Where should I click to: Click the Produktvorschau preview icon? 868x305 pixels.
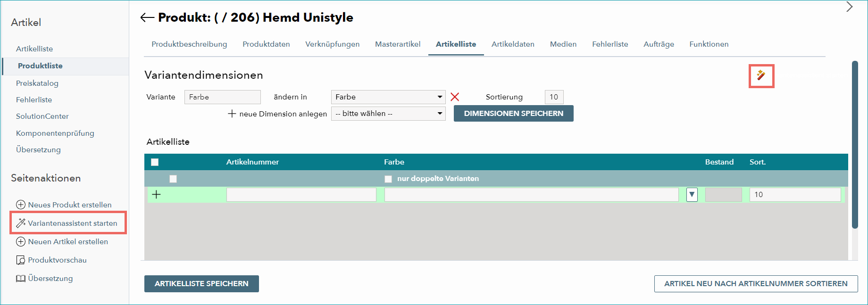(21, 260)
